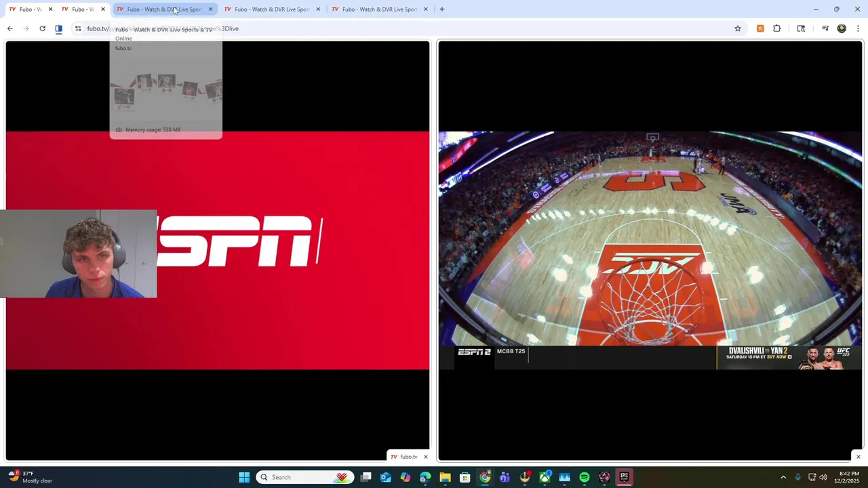Open Epic Games Launcher from the taskbar
The height and width of the screenshot is (488, 868).
(624, 477)
